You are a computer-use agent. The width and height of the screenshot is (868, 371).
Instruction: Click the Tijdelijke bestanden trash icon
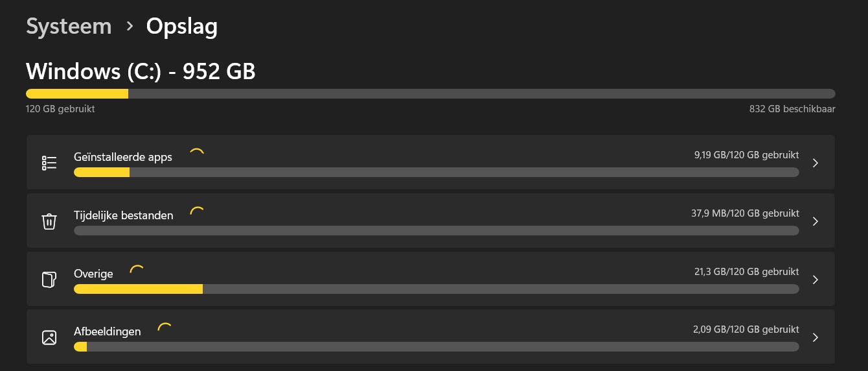tap(49, 221)
